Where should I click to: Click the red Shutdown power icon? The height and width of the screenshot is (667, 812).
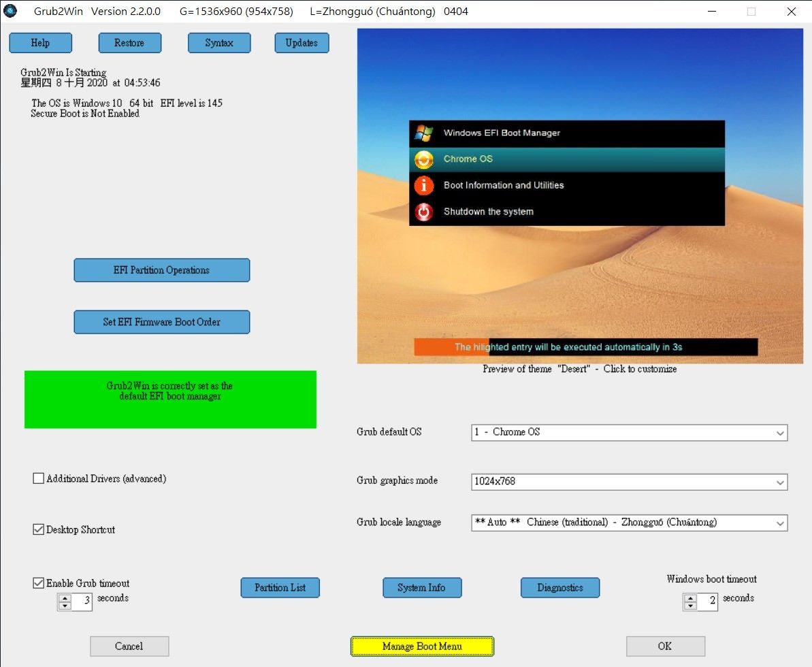tap(423, 212)
